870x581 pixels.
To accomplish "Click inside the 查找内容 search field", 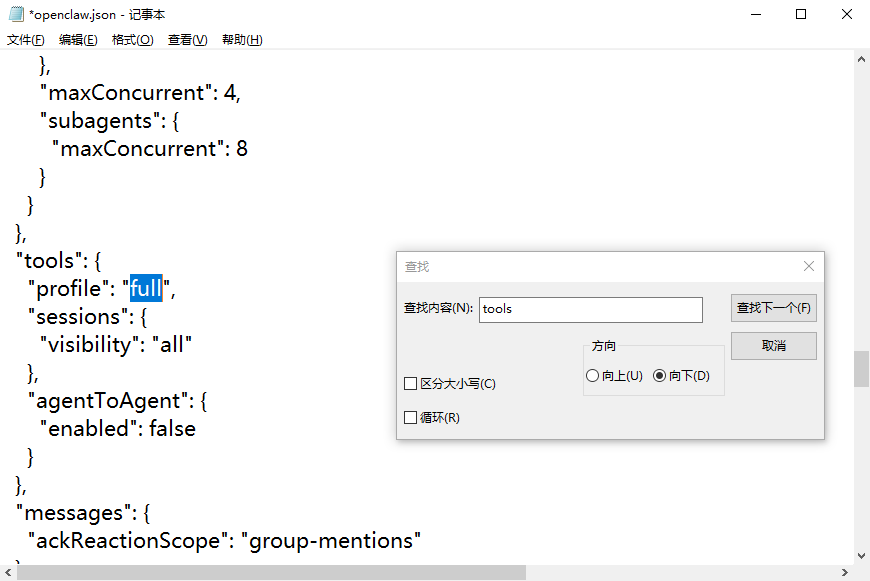I will click(590, 310).
